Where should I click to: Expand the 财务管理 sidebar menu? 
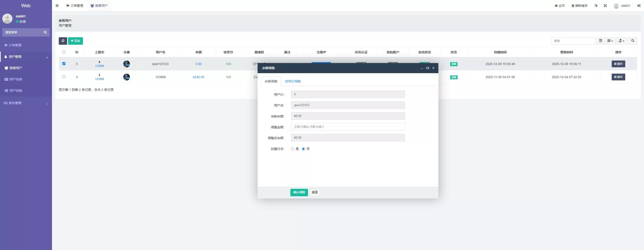(25, 103)
